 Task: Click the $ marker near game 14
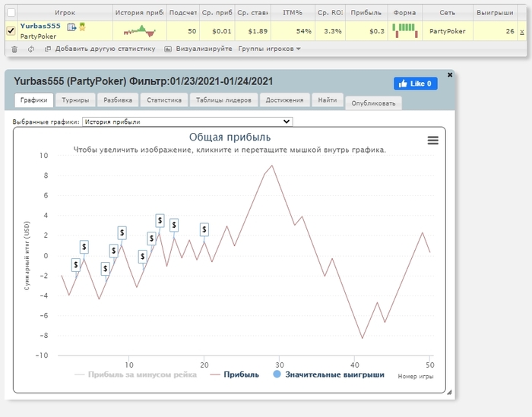click(x=160, y=220)
